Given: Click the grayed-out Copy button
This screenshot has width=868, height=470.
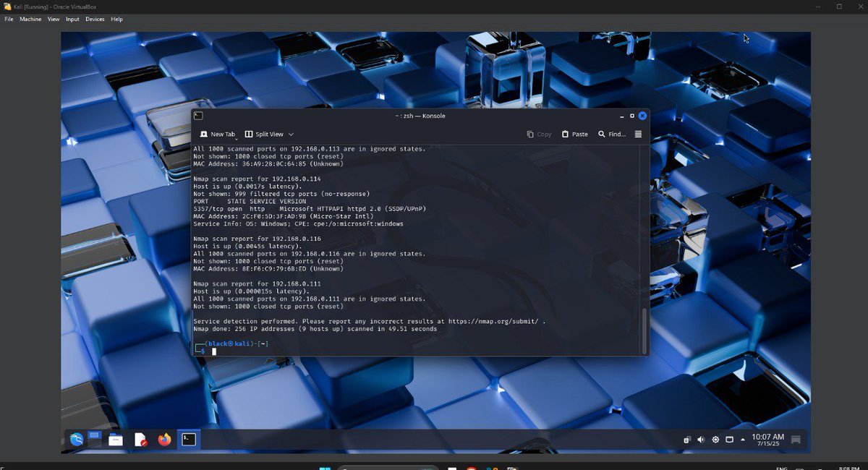Looking at the screenshot, I should [539, 134].
